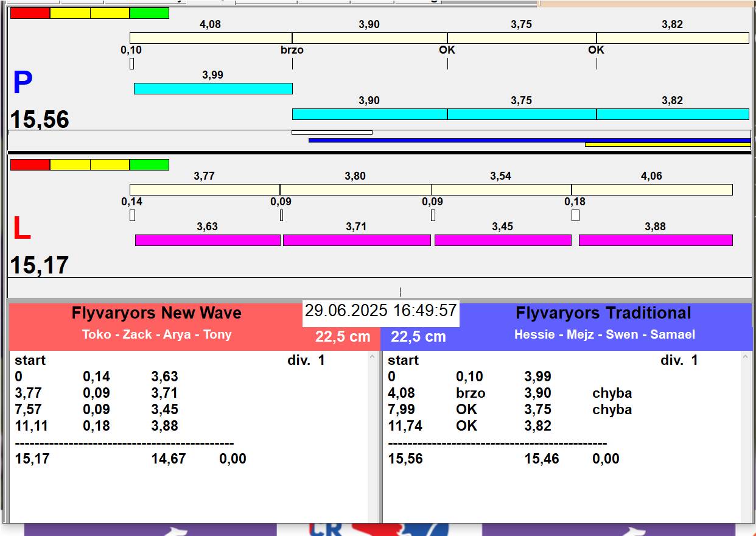Select the cream bar labeled 3,80

coord(355,189)
